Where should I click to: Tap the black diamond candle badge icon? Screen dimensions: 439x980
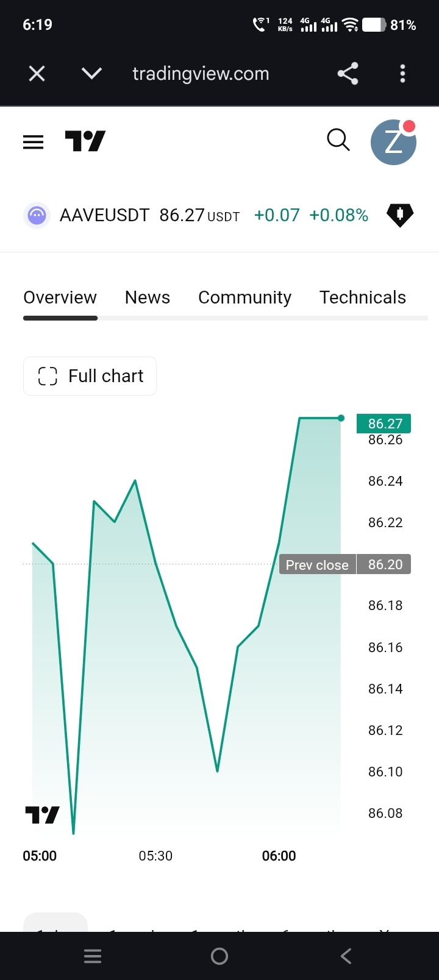[400, 215]
